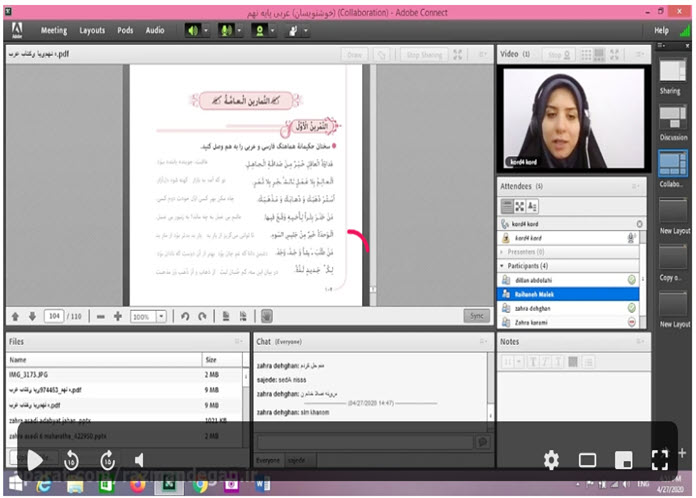Open Chrome from the Windows taskbar
The width and height of the screenshot is (696, 498).
pyautogui.click(x=200, y=485)
